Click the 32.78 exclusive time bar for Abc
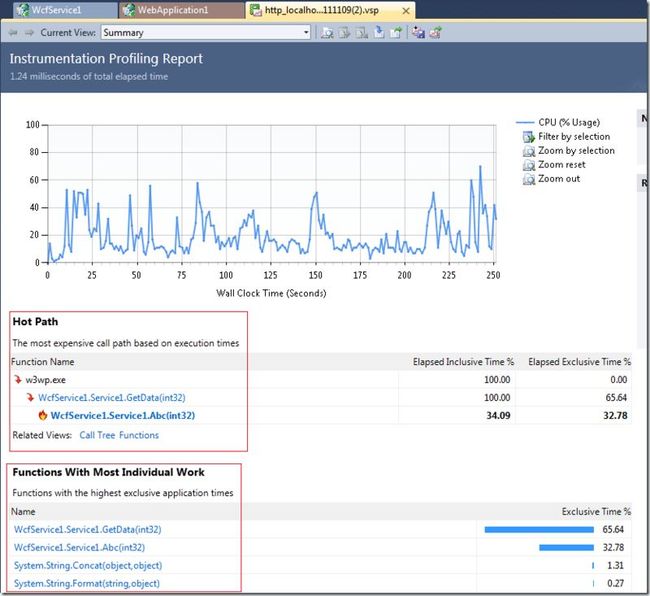Viewport: 650px width, 596px height. click(566, 548)
